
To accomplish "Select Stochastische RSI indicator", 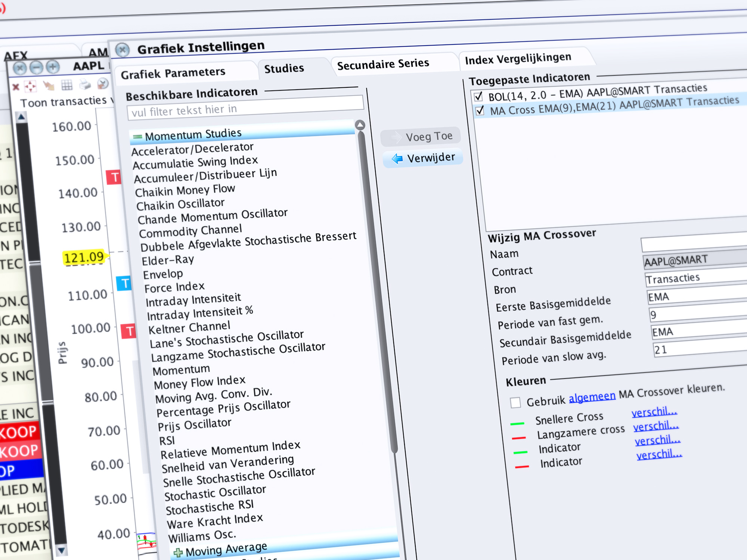I will (210, 507).
